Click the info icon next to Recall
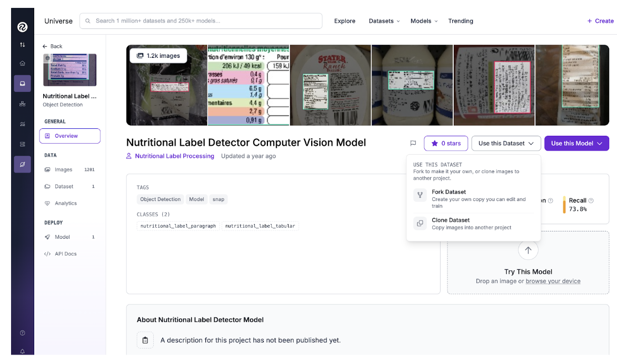The width and height of the screenshot is (617, 364). (x=591, y=200)
